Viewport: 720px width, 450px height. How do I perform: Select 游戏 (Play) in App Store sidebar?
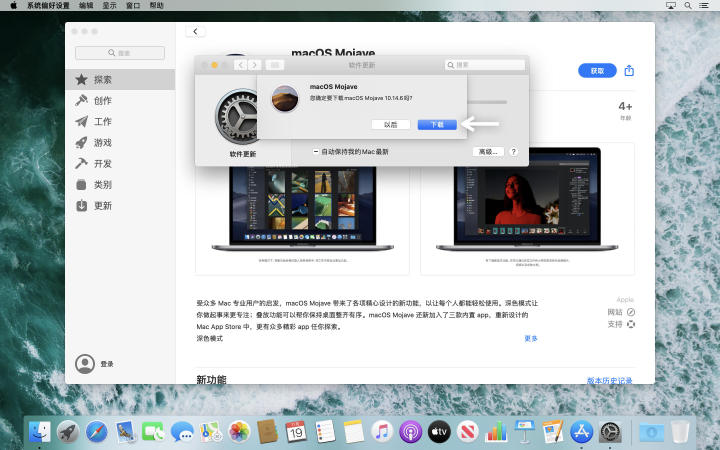pyautogui.click(x=120, y=143)
